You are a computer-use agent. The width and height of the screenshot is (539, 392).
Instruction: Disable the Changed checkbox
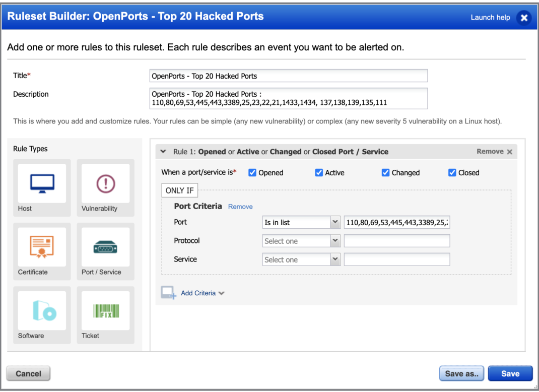(x=385, y=173)
